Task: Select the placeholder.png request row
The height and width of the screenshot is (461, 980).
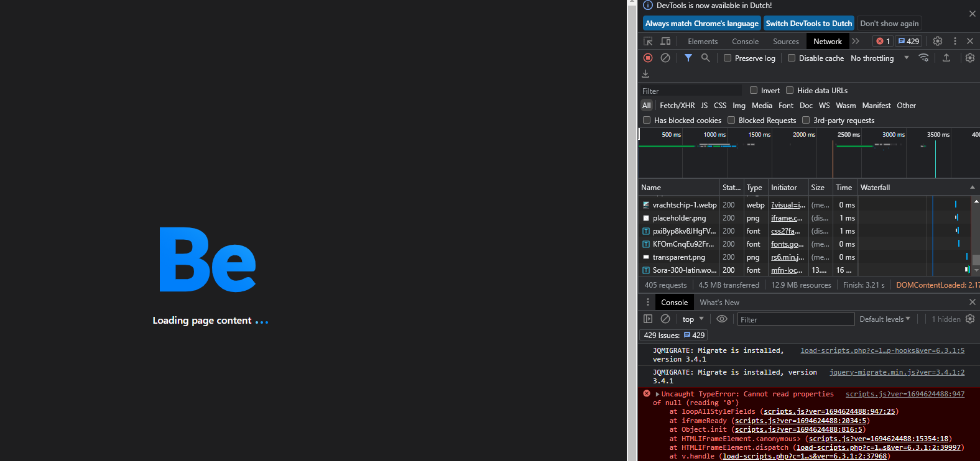Action: [805, 217]
